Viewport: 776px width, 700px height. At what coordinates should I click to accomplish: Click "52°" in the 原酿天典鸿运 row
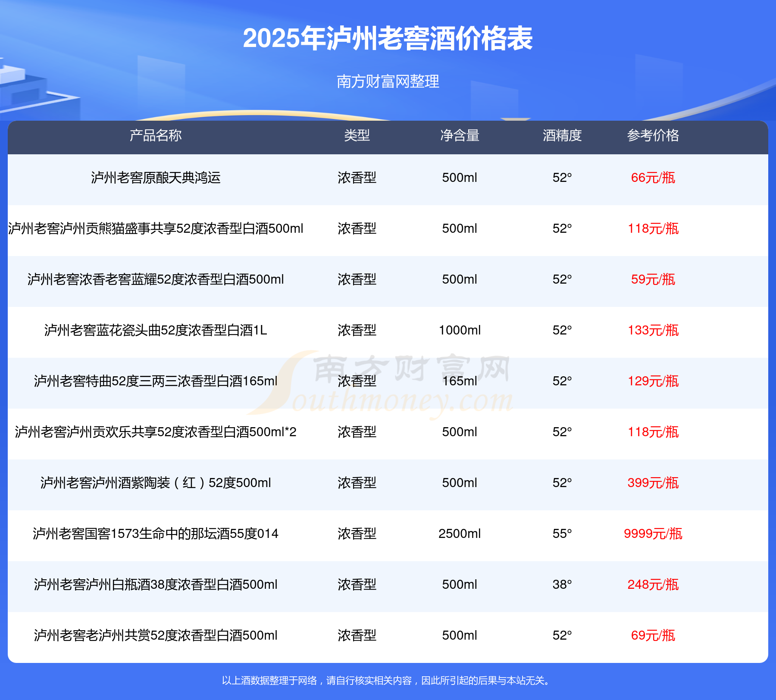[562, 178]
